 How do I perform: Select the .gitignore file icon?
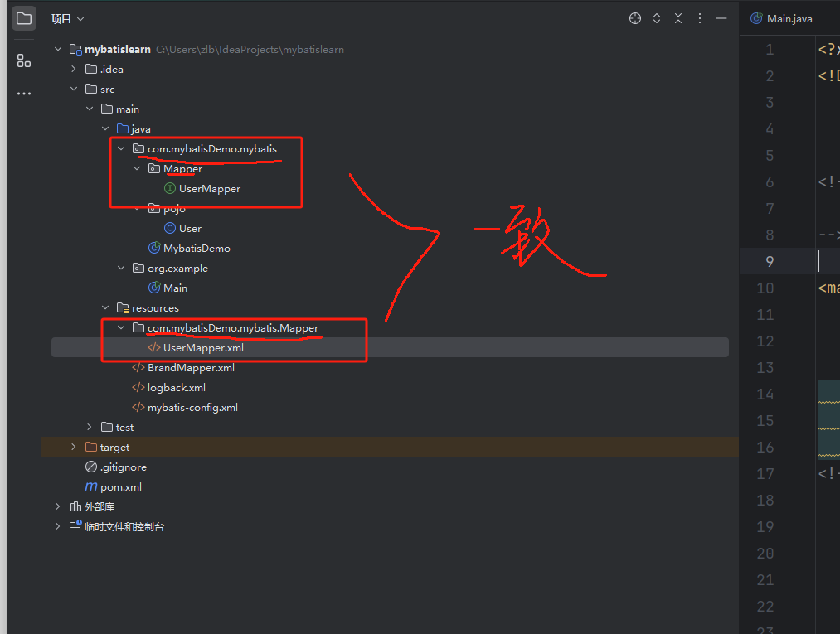91,467
